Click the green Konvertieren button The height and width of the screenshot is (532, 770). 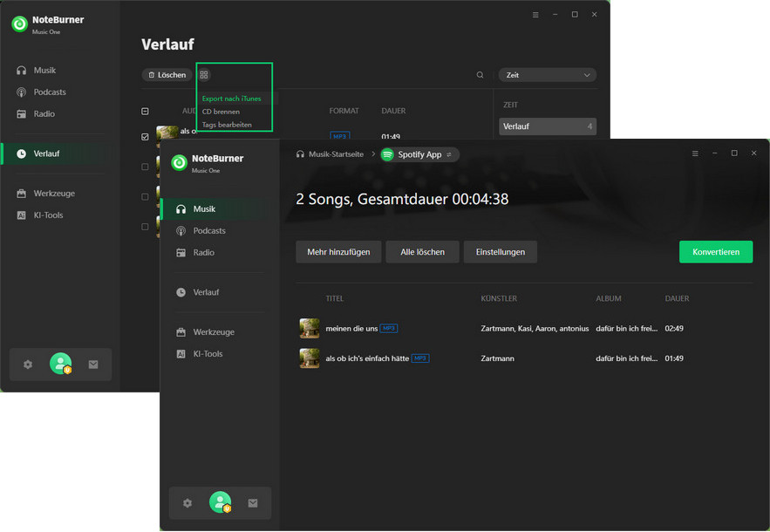point(716,251)
